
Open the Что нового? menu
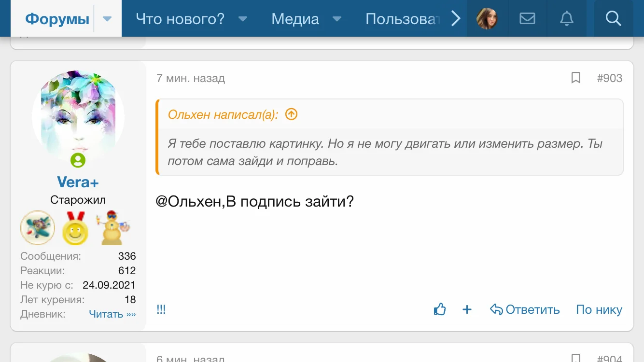(x=180, y=19)
